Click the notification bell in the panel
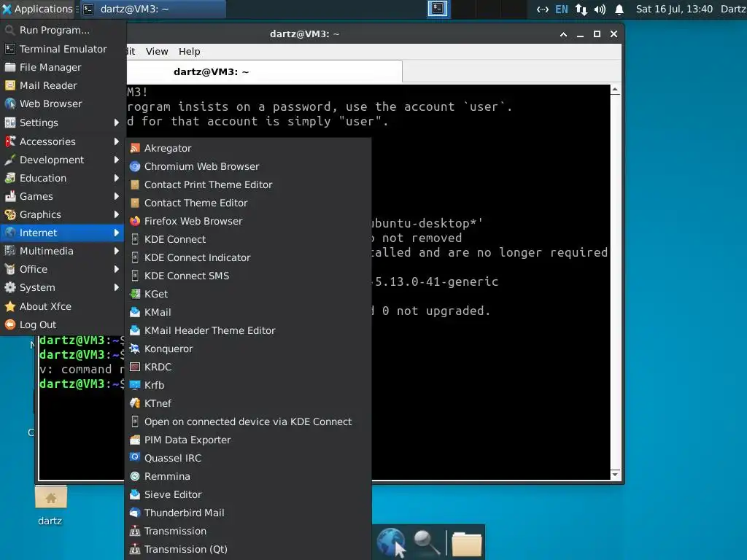This screenshot has width=747, height=560. click(x=619, y=9)
